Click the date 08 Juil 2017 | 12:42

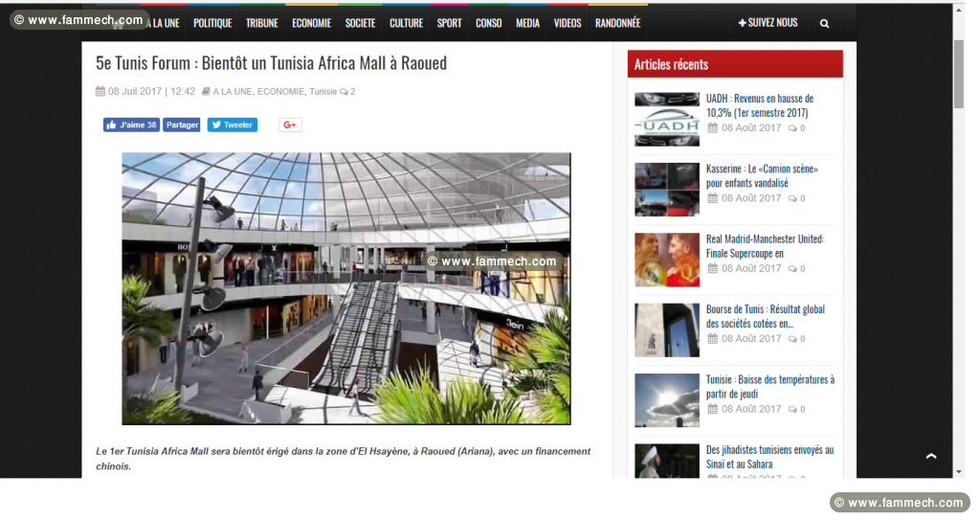[x=145, y=91]
